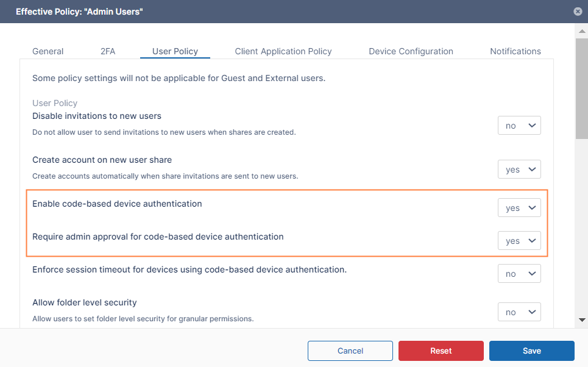Open Require admin approval dropdown

pyautogui.click(x=519, y=241)
